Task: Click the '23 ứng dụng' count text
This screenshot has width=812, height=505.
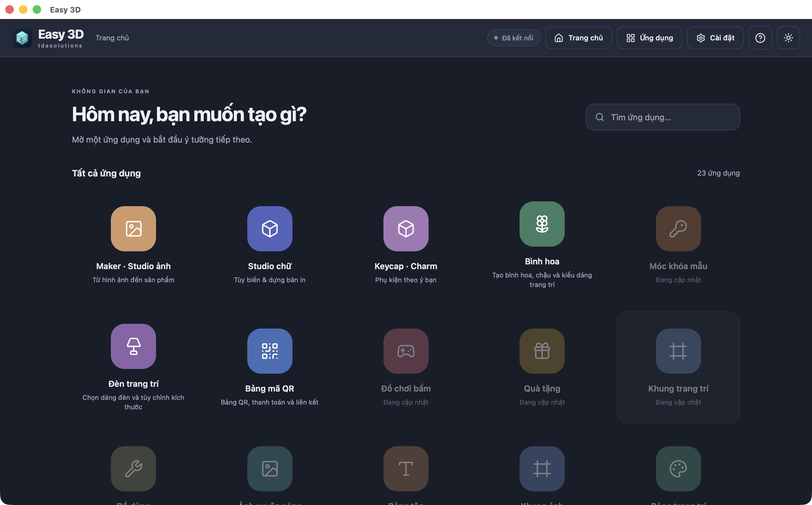Action: (x=718, y=173)
